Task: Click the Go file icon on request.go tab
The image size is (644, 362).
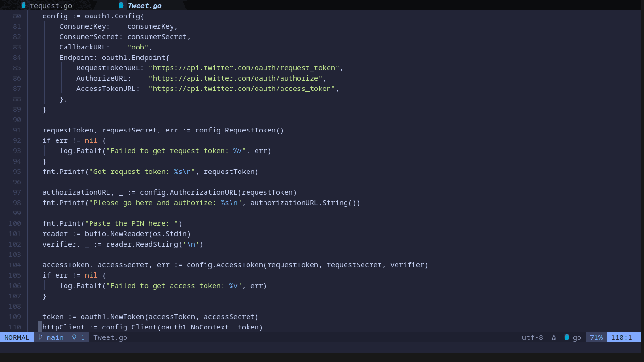Action: click(x=23, y=6)
